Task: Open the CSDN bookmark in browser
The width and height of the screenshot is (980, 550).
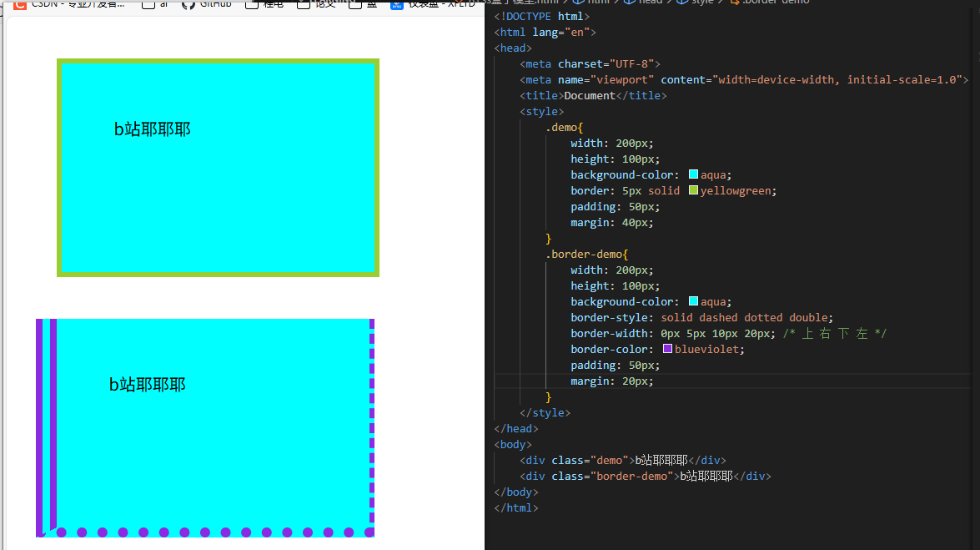Action: pos(69,3)
